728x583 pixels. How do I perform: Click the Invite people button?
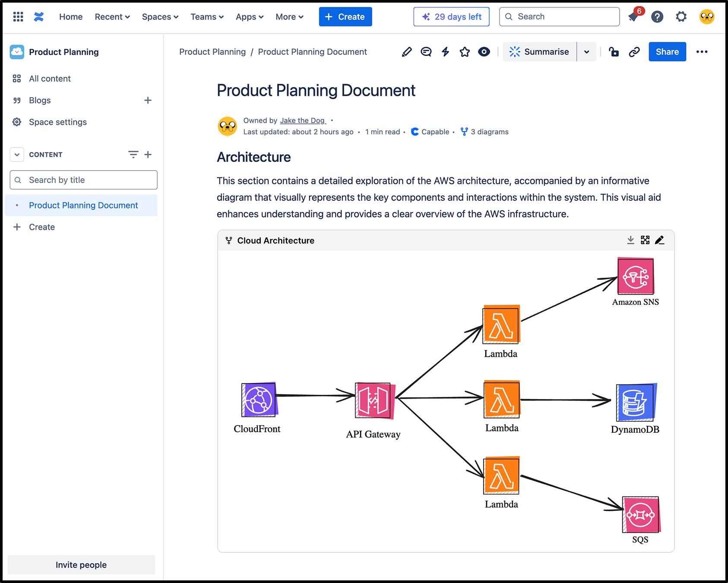click(x=81, y=565)
